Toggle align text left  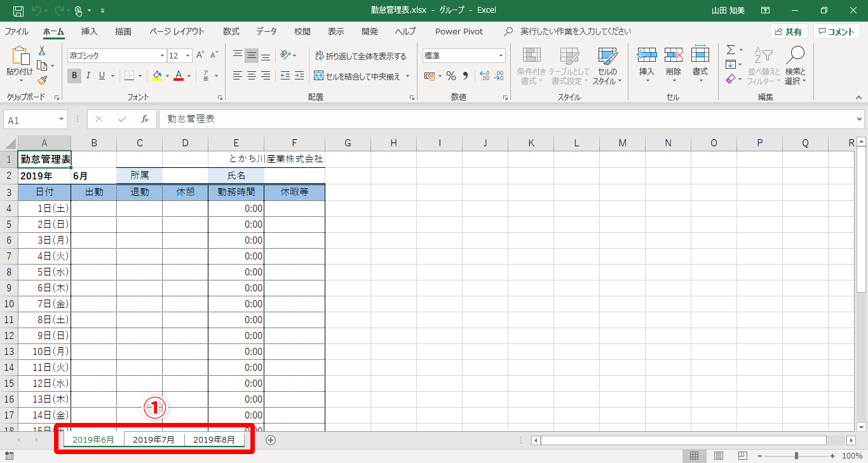[x=237, y=76]
